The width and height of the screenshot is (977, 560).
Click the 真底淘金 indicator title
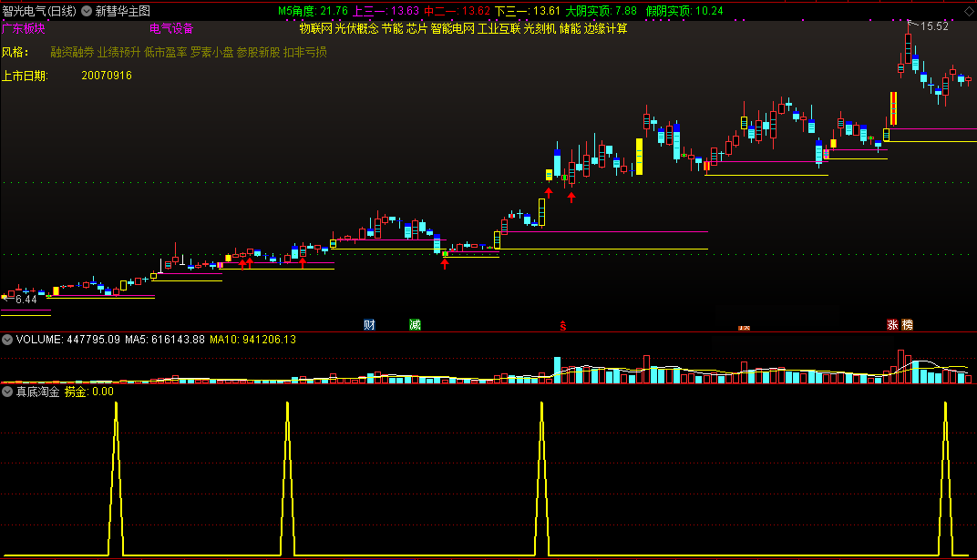tap(38, 392)
